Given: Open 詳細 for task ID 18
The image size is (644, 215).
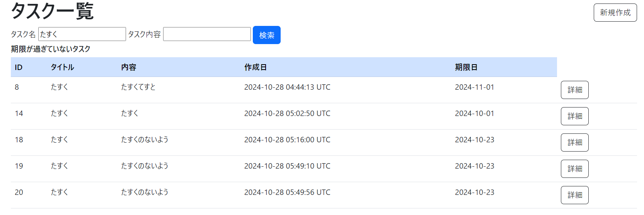Looking at the screenshot, I should [x=574, y=142].
